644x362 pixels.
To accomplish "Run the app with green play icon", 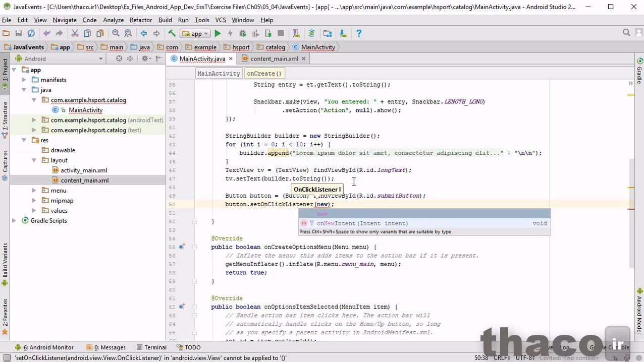I will coord(218,33).
